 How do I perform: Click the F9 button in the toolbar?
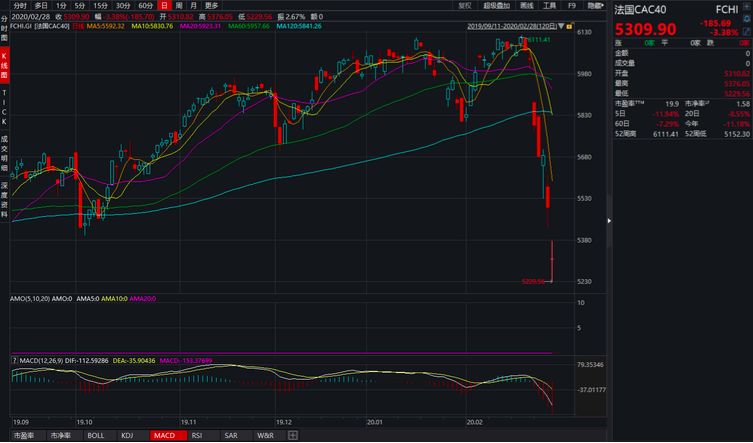[571, 5]
